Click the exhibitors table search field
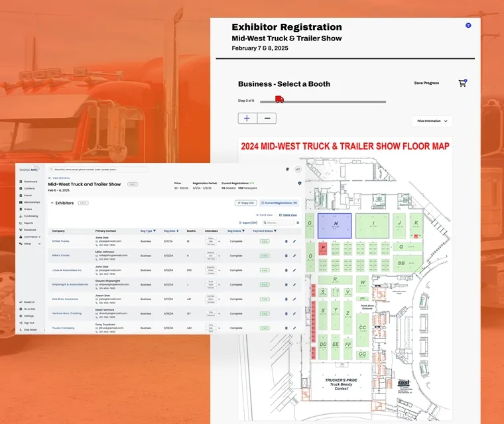Image resolution: width=504 pixels, height=424 pixels. tap(279, 223)
